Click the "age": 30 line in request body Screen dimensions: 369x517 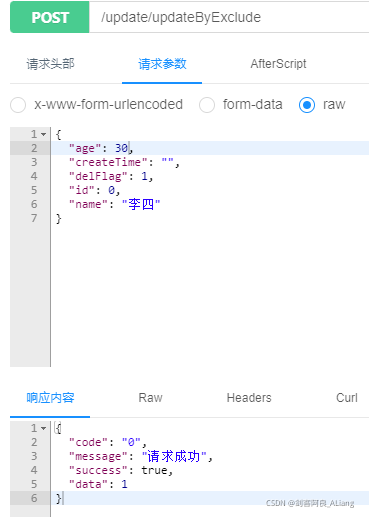(210, 148)
